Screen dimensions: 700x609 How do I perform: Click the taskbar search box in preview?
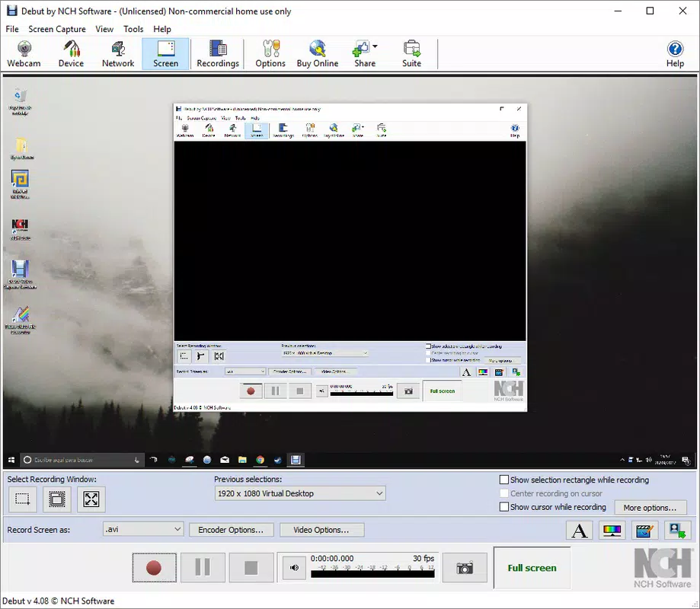tap(82, 460)
